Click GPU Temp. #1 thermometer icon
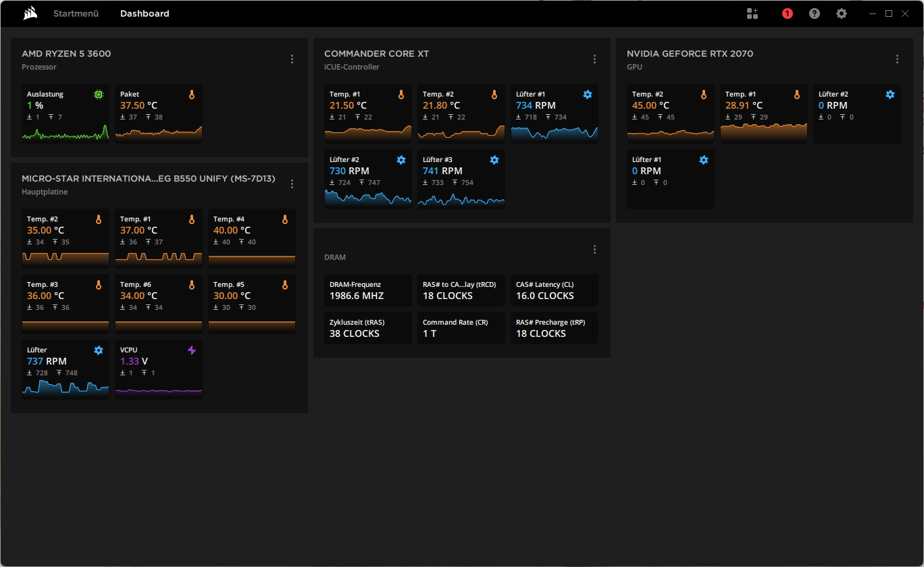This screenshot has height=567, width=924. coord(797,94)
